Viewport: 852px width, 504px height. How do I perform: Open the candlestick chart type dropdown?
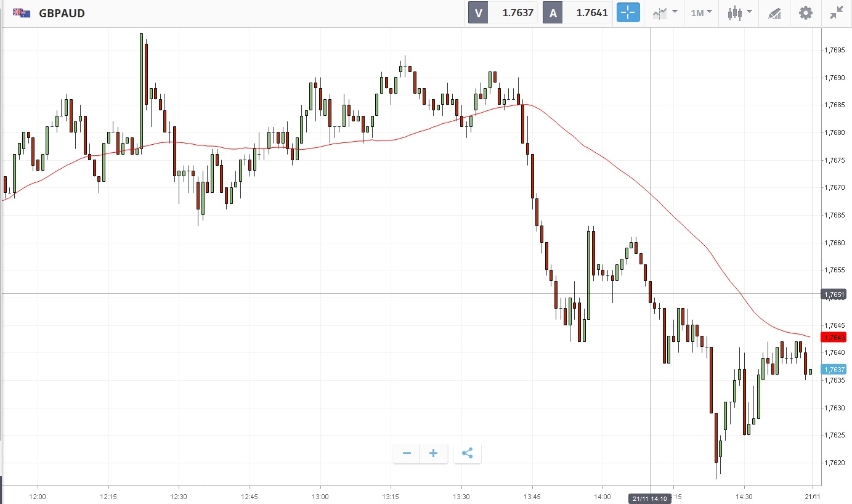[739, 13]
